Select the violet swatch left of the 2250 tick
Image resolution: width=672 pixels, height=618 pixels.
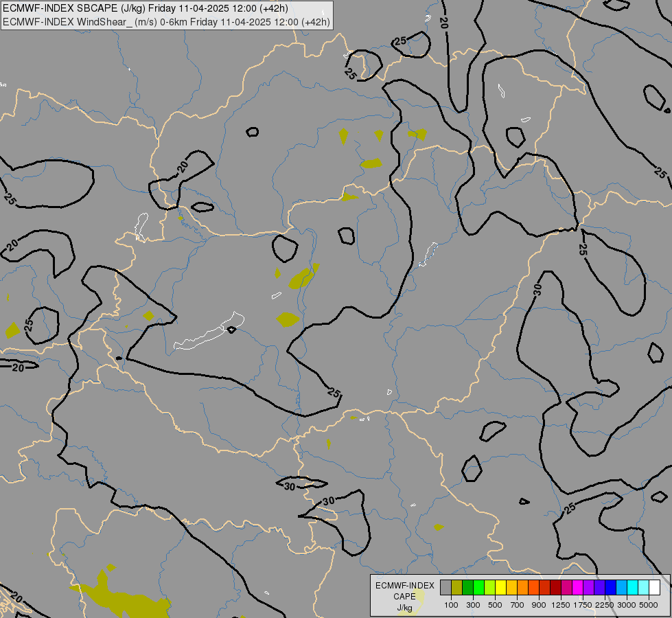[x=599, y=587]
